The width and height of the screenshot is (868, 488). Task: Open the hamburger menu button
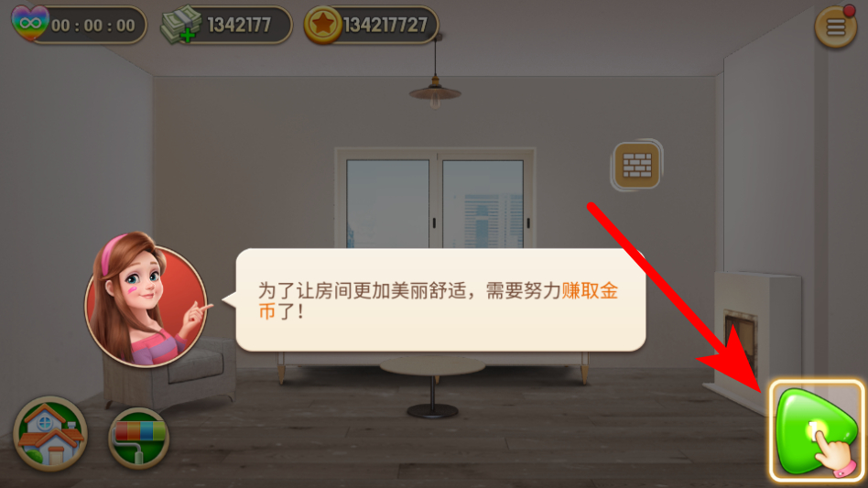[835, 27]
